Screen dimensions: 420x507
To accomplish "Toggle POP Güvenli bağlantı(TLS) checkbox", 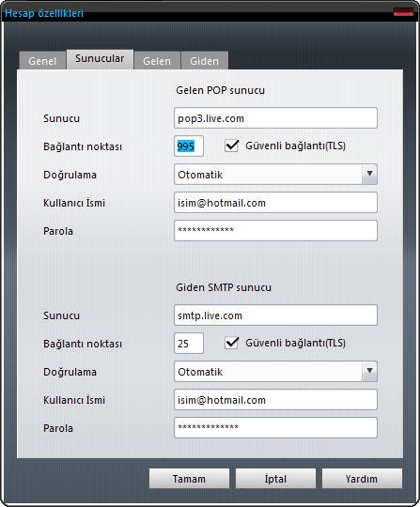I will 232,146.
